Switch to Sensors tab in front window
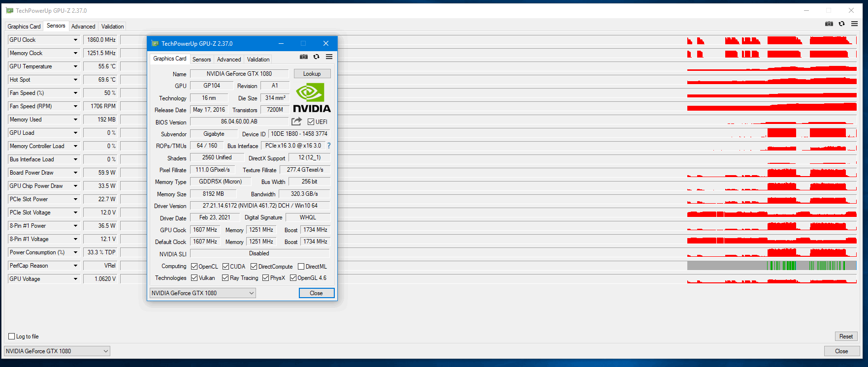868x367 pixels. [x=202, y=60]
